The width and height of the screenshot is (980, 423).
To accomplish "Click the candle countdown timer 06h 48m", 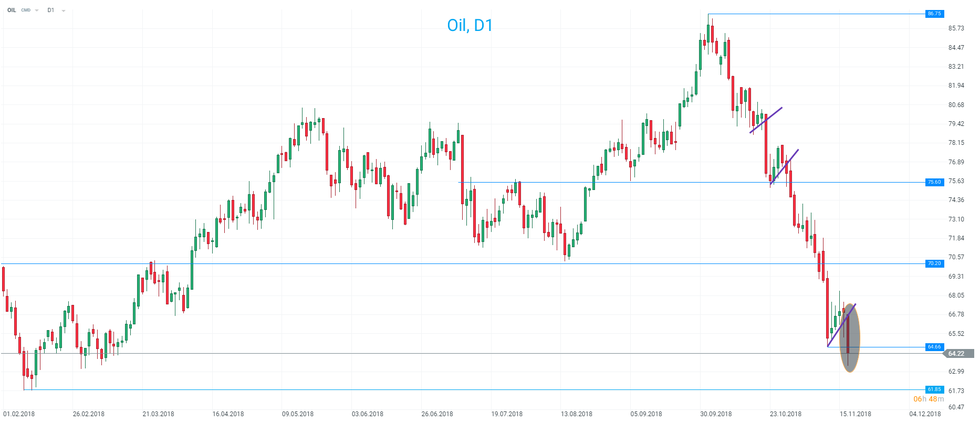I will coord(928,399).
